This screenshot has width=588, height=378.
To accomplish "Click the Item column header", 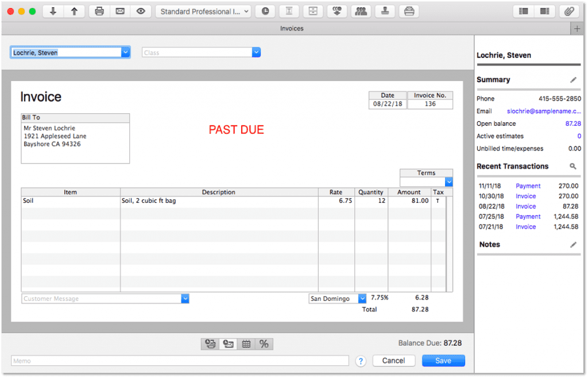I will [x=71, y=192].
